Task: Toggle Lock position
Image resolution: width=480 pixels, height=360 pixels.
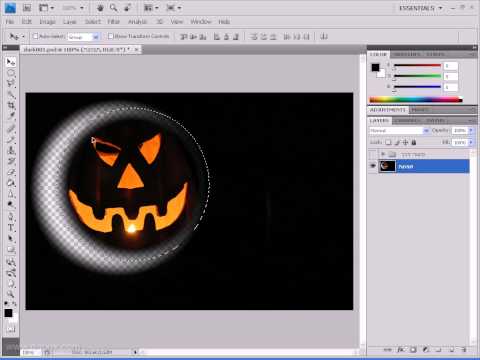Action: click(x=405, y=142)
